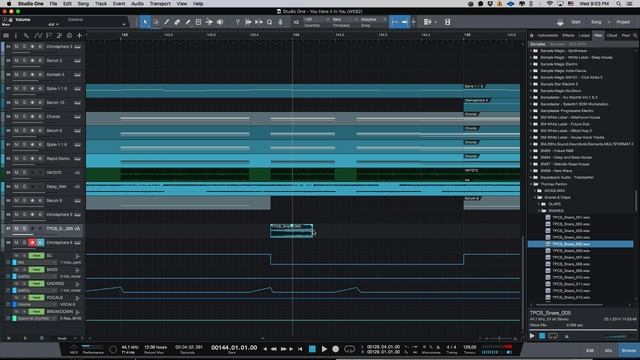Switch to the Loops browser tab
This screenshot has height=360, width=640.
(584, 36)
